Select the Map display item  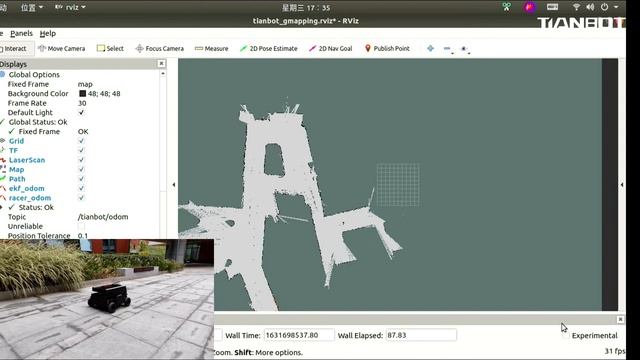coord(16,169)
